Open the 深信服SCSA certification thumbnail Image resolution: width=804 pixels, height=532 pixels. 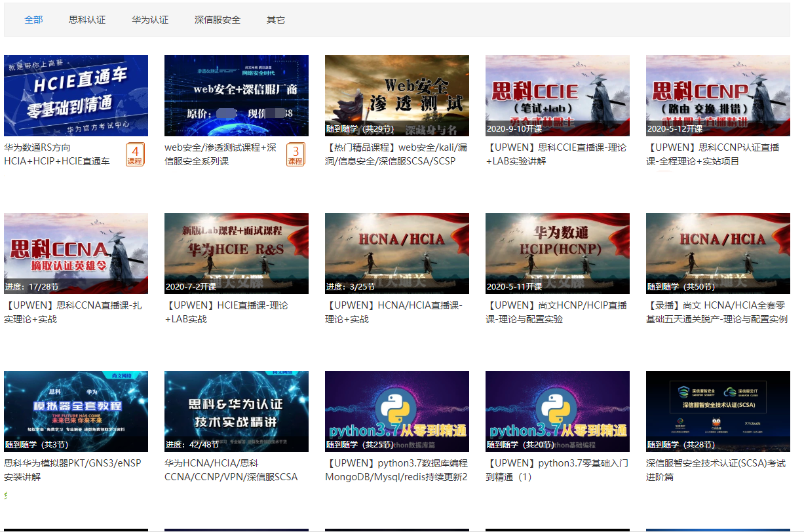click(718, 411)
